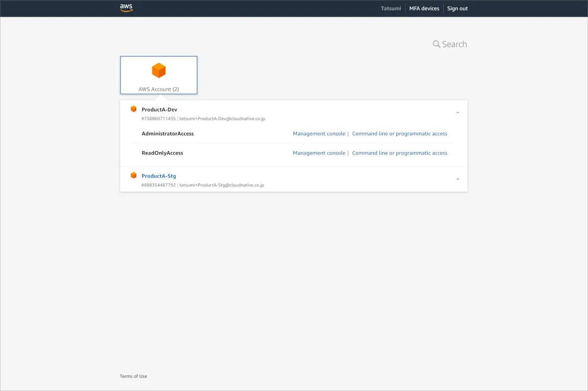The height and width of the screenshot is (391, 588).
Task: Collapse the ProductA-Dev account chevron
Action: [458, 113]
